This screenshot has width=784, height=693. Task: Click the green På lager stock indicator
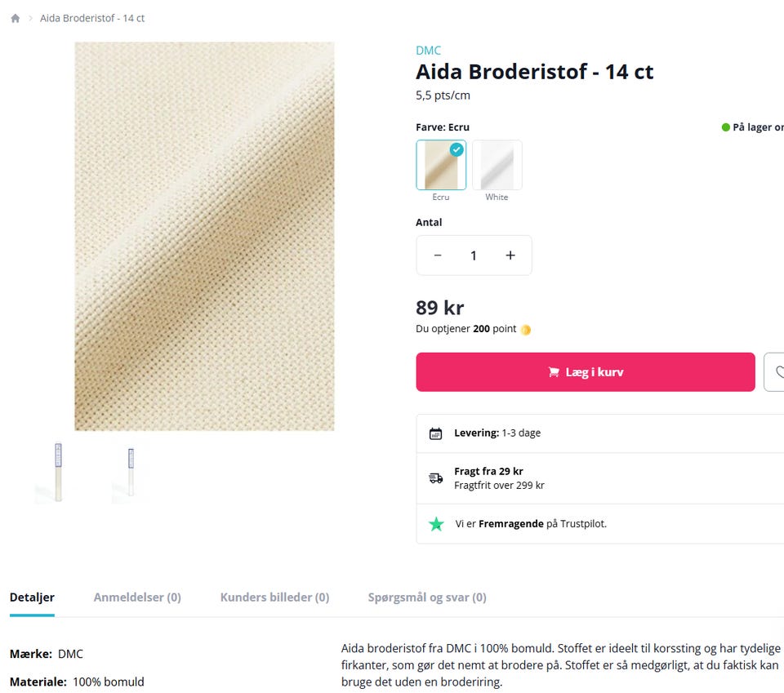724,127
